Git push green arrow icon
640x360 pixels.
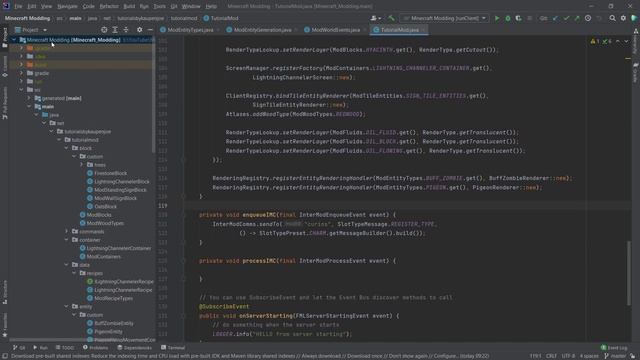577,18
